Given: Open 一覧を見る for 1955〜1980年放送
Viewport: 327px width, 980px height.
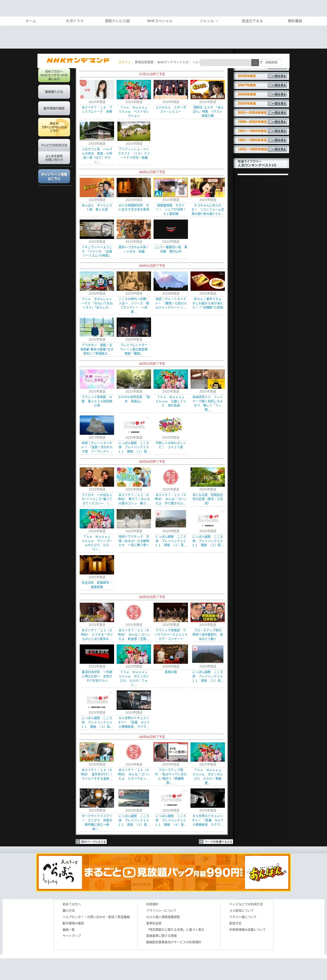Looking at the screenshot, I should click(277, 149).
